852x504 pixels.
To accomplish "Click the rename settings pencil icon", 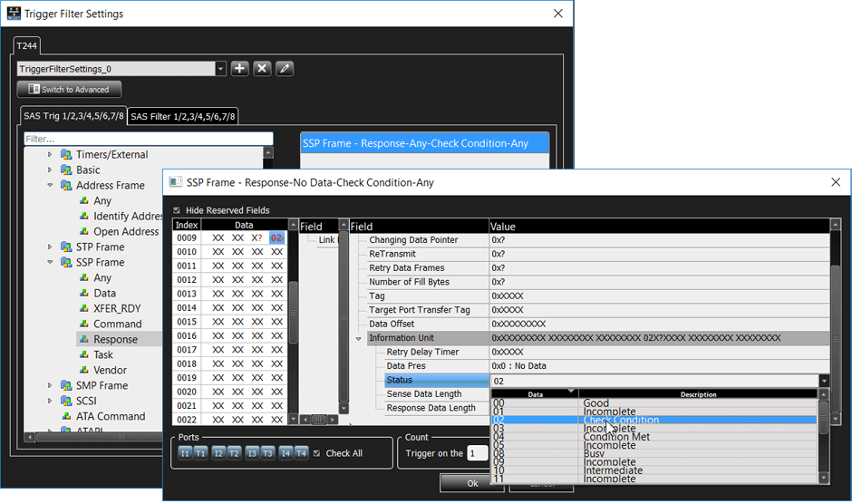I will click(285, 69).
